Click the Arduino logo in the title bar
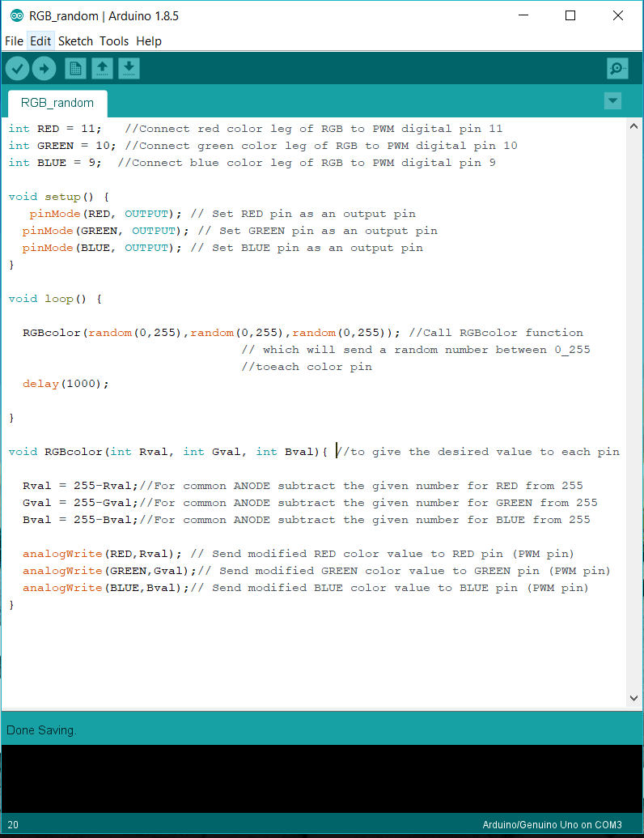 tap(16, 16)
